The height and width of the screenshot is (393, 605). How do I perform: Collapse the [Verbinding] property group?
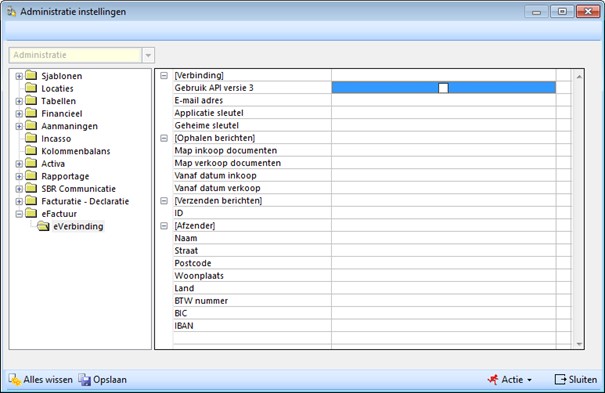[164, 76]
